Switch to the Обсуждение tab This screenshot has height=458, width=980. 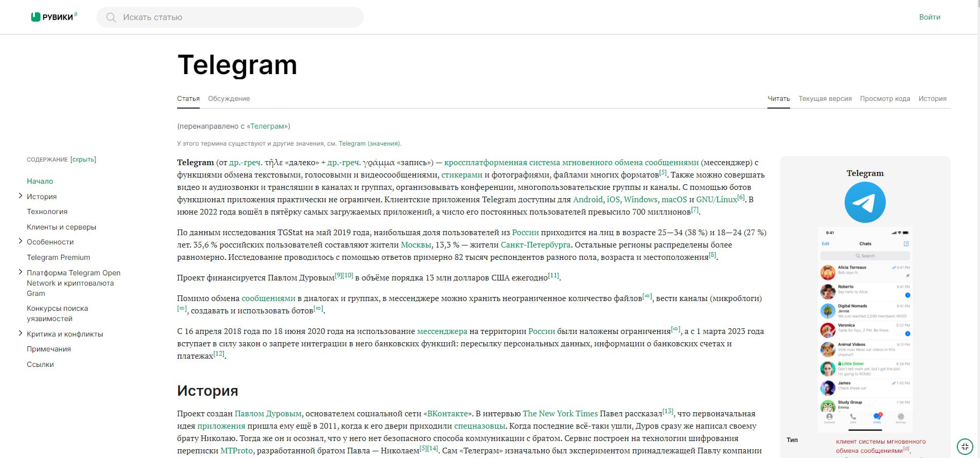[x=229, y=98]
